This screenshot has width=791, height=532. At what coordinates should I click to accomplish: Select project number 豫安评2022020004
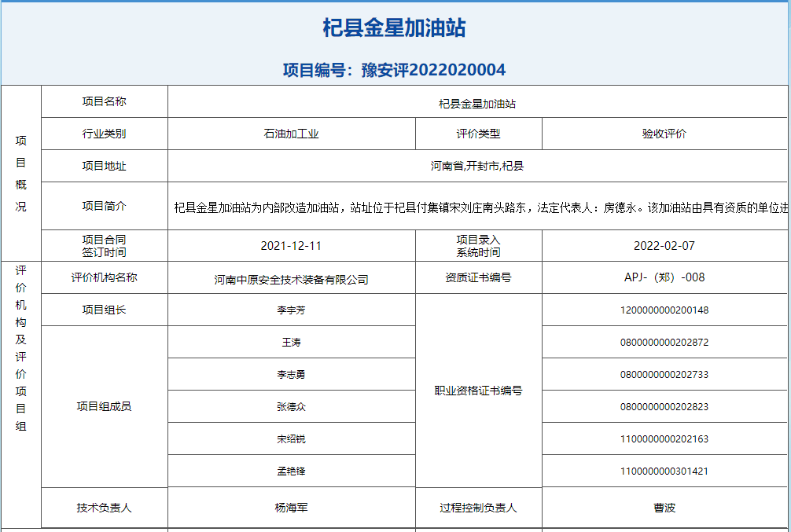433,70
